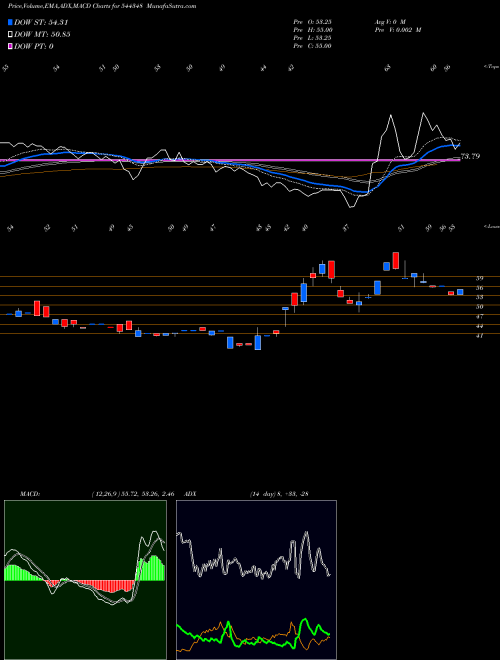Click the ADX panel heading
Image resolution: width=500 pixels, height=660 pixels.
coord(191,493)
